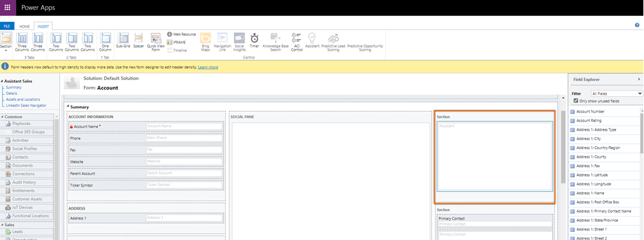Switch to the HOME tab
The image size is (644, 240).
click(x=25, y=26)
